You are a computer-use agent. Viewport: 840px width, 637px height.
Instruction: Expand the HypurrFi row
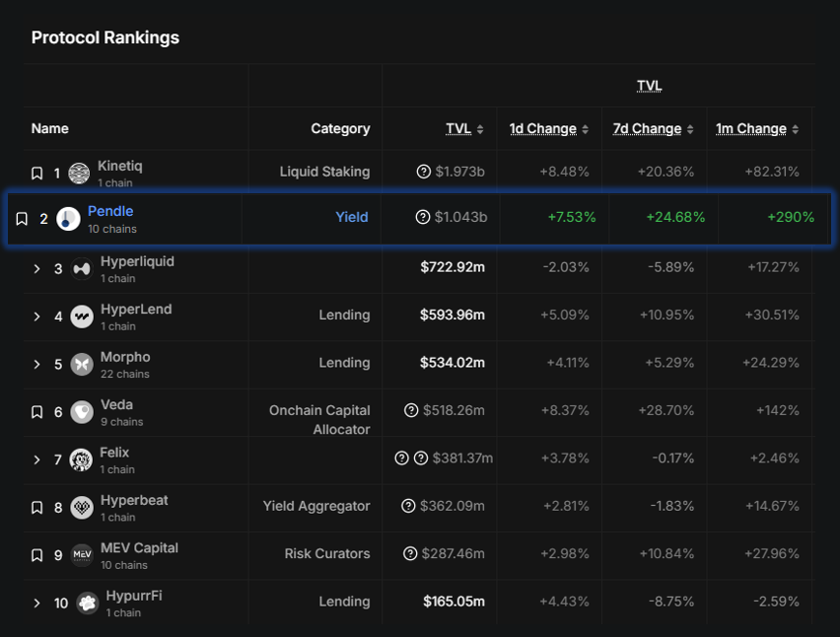pyautogui.click(x=36, y=603)
